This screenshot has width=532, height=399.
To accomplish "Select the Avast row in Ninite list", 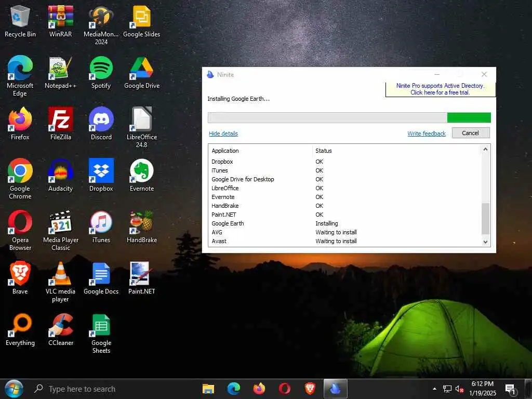I will point(345,241).
